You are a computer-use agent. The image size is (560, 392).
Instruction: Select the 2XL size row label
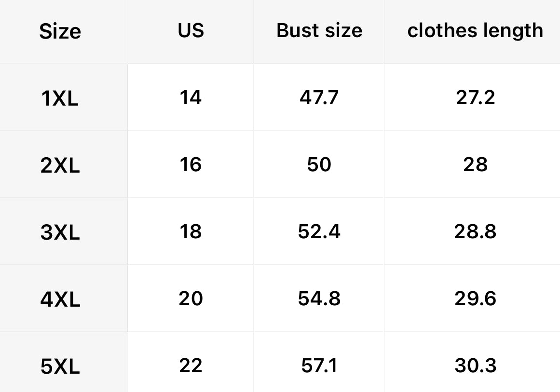tap(60, 166)
